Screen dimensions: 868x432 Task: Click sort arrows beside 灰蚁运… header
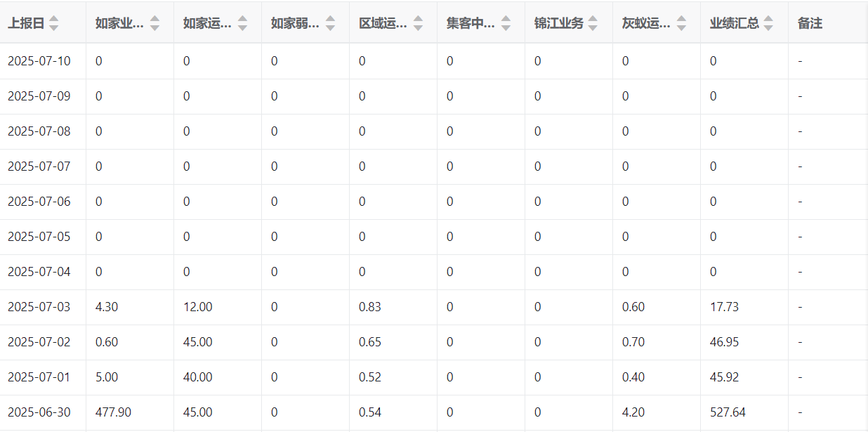click(682, 23)
